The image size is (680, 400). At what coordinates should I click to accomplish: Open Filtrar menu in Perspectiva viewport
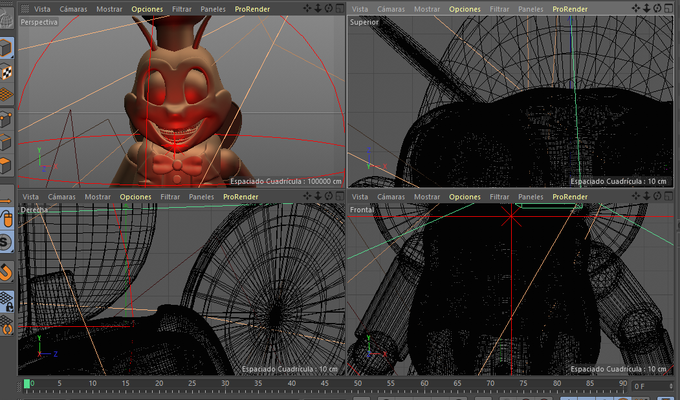pyautogui.click(x=182, y=9)
